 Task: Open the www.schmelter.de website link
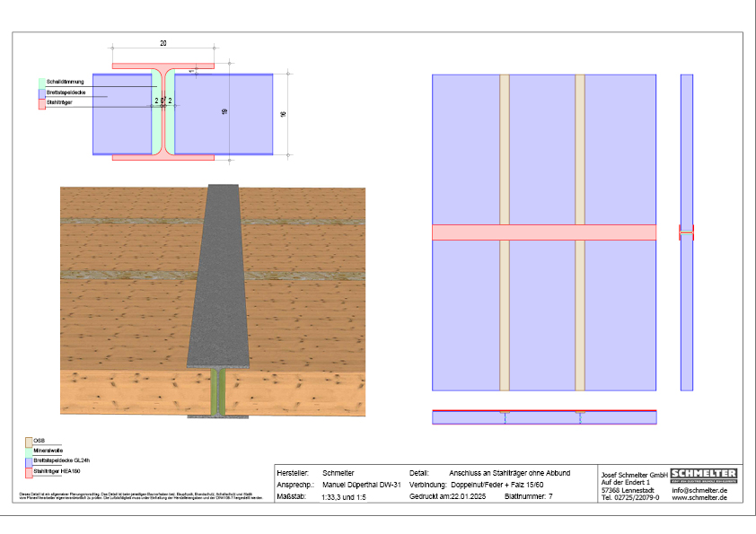(x=699, y=498)
